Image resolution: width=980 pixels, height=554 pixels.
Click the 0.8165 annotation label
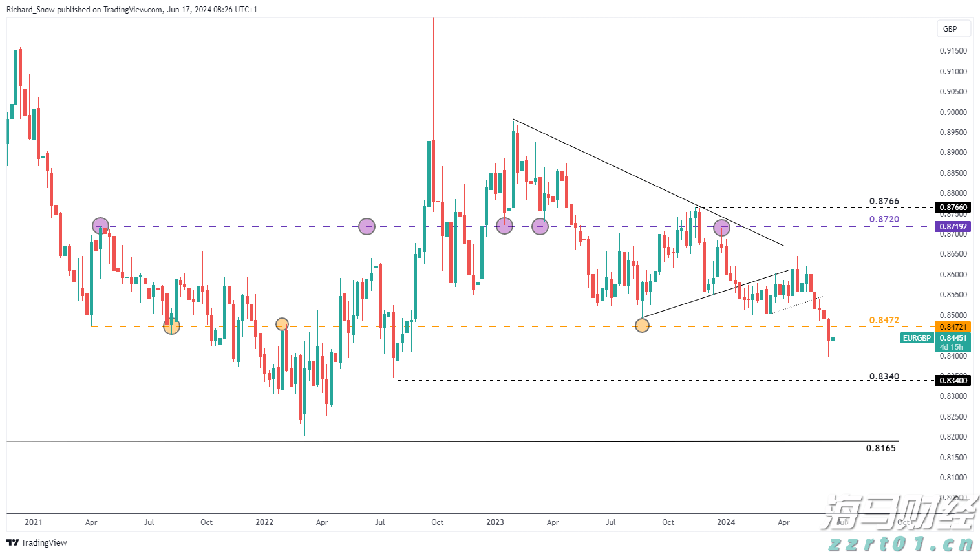tap(881, 448)
